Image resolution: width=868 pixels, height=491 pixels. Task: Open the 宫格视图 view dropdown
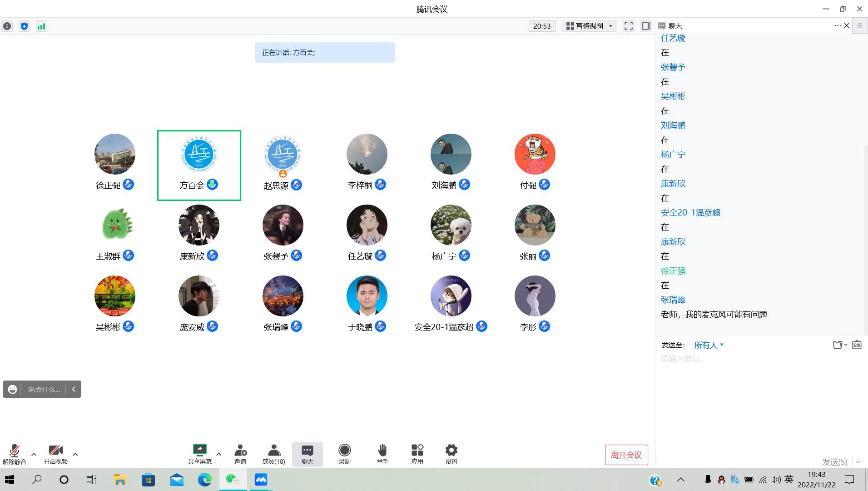(x=589, y=26)
